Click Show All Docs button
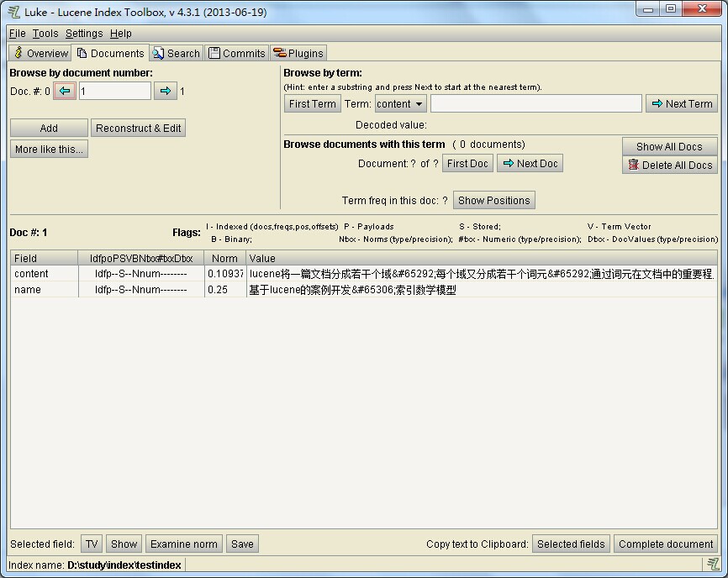 pyautogui.click(x=669, y=146)
